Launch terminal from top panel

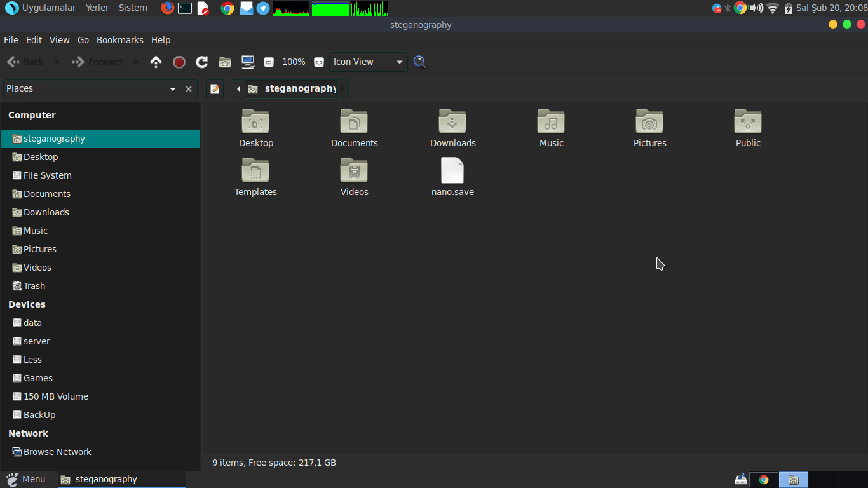pyautogui.click(x=185, y=8)
